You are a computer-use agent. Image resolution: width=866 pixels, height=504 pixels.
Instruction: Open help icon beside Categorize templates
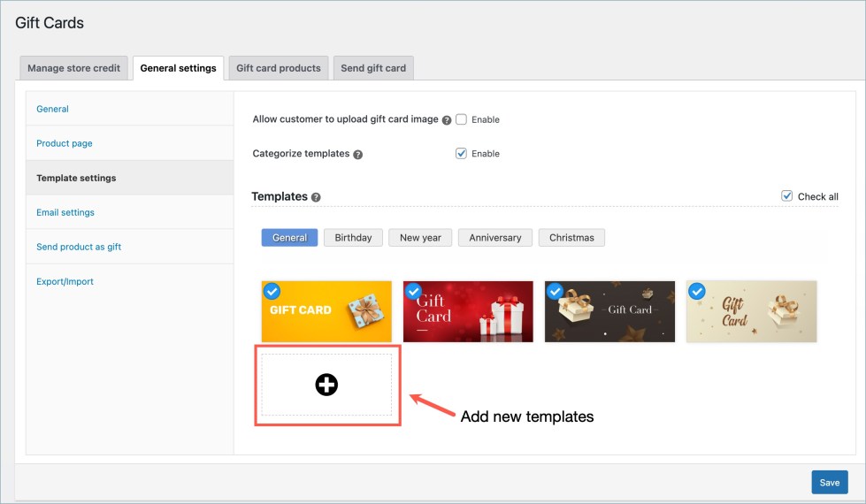[358, 155]
